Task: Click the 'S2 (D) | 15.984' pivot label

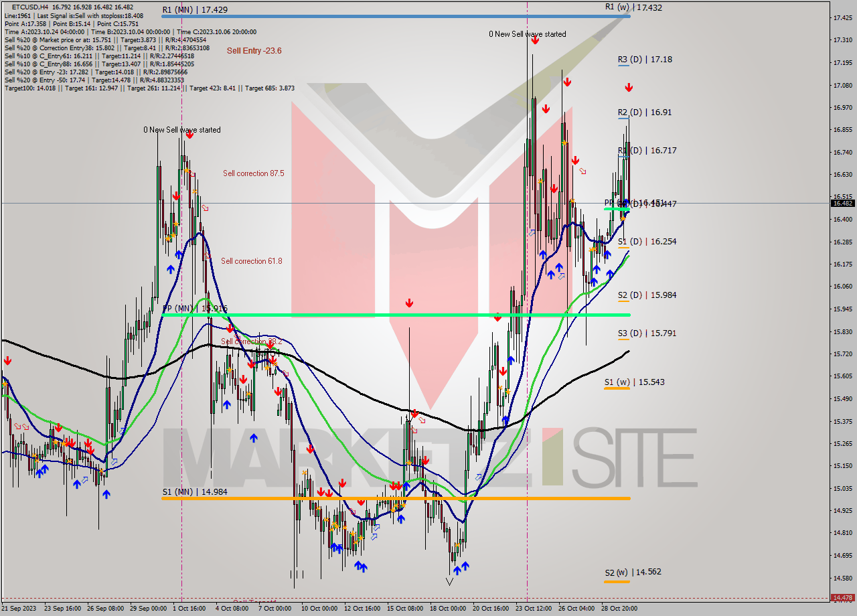Action: pyautogui.click(x=647, y=295)
